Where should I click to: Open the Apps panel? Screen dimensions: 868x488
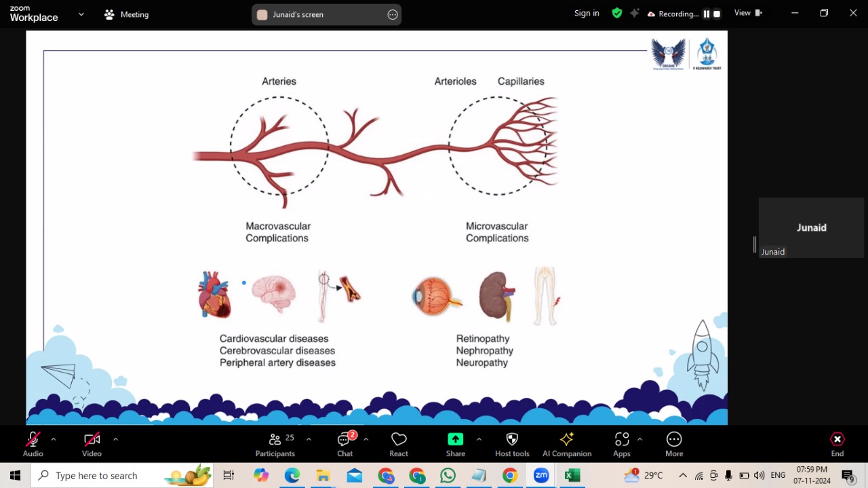tap(622, 445)
